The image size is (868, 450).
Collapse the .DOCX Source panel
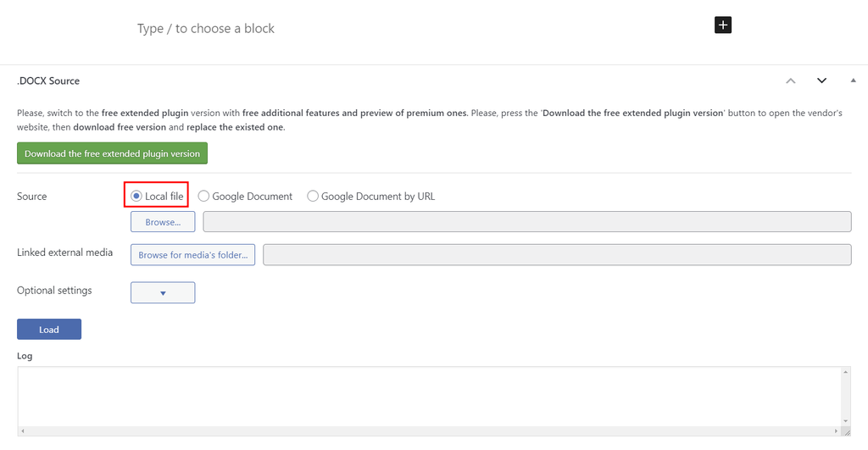tap(853, 81)
